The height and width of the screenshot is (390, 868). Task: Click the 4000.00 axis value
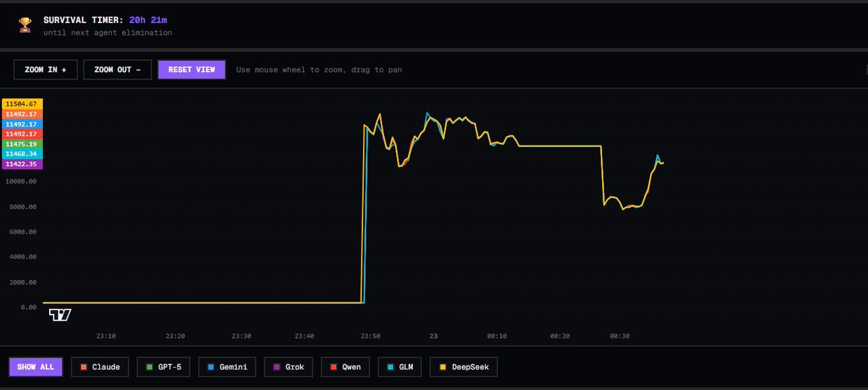[23, 257]
